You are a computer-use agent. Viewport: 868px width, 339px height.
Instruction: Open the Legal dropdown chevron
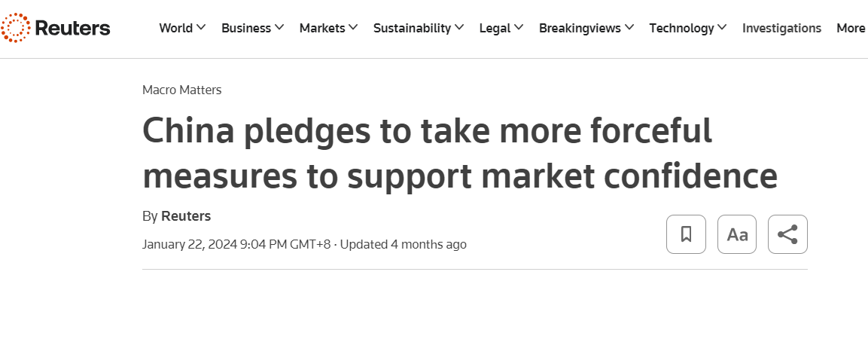518,28
